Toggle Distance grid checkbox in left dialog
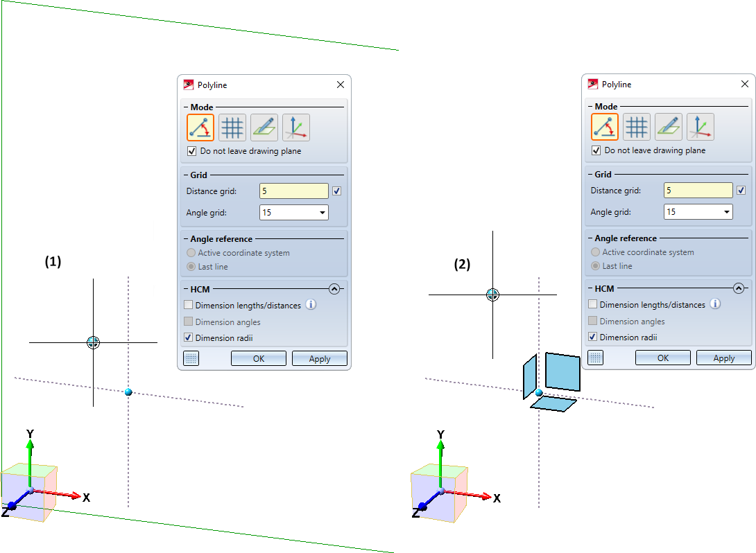 336,191
